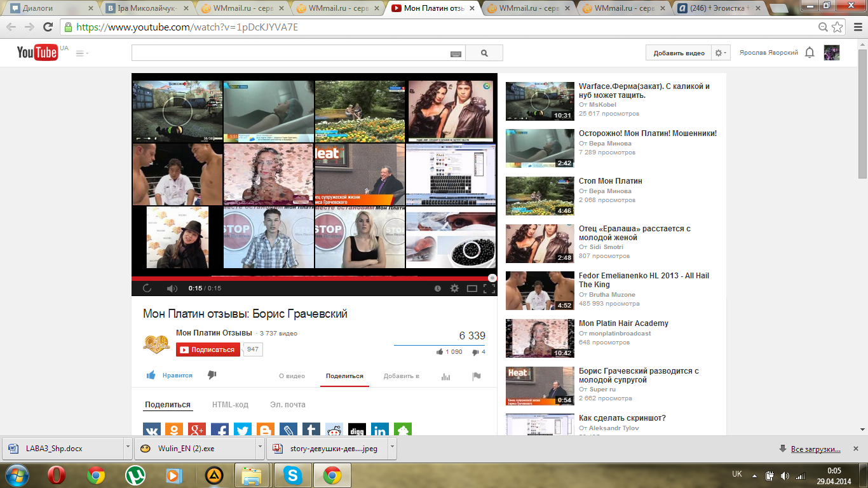Open the Mon Platin Hair Academy video
This screenshot has height=488, width=868.
point(623,323)
